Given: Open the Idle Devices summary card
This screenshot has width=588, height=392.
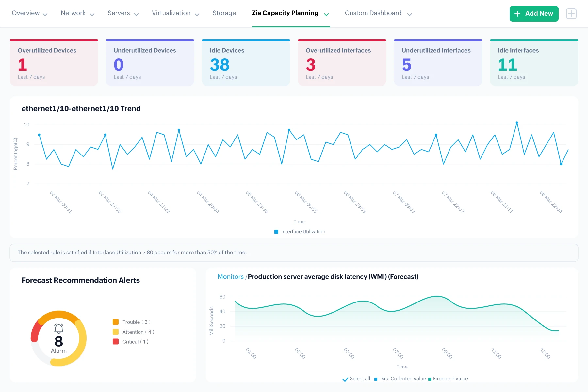Looking at the screenshot, I should click(246, 63).
